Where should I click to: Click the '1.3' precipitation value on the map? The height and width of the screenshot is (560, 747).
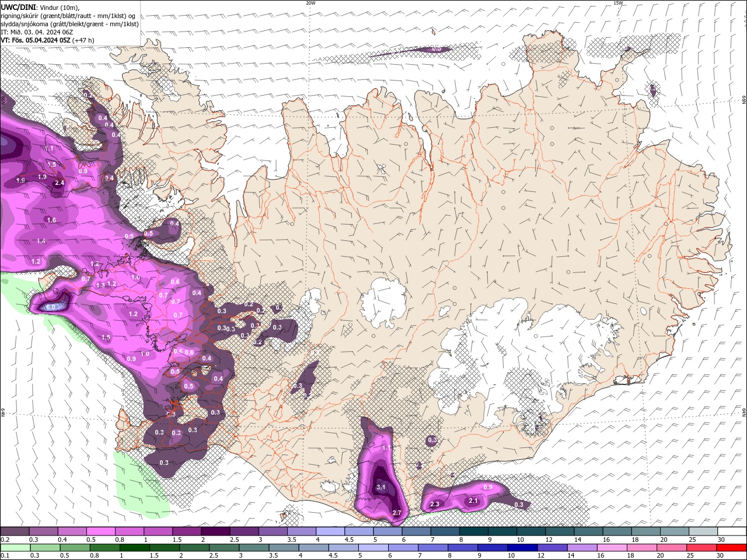pyautogui.click(x=100, y=285)
